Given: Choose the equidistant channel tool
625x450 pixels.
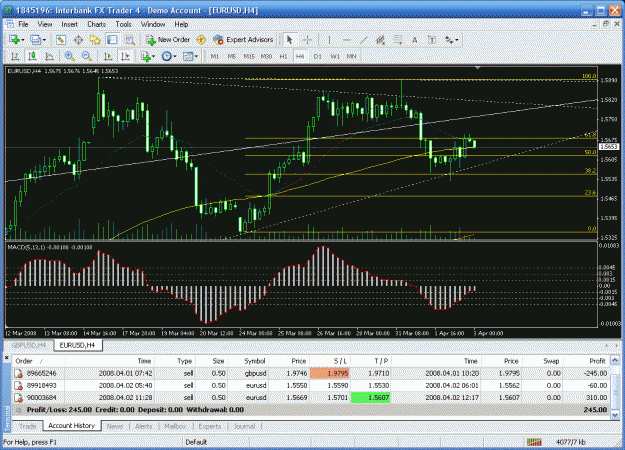Looking at the screenshot, I should [x=380, y=40].
